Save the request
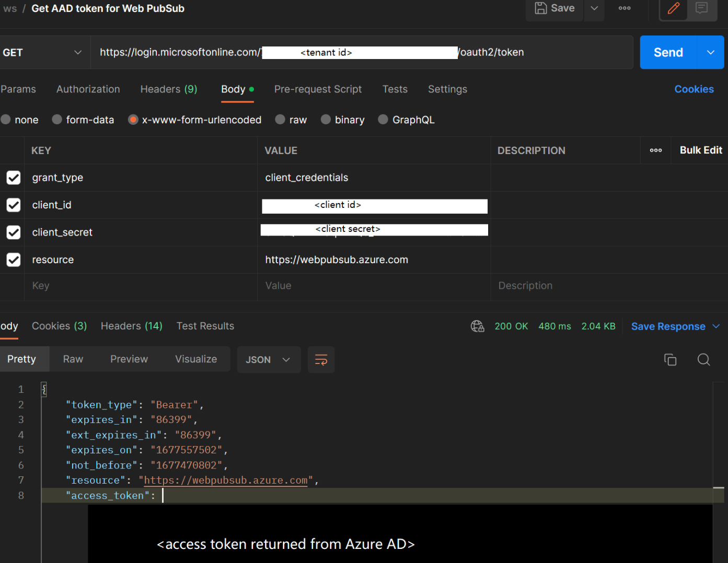 (554, 8)
